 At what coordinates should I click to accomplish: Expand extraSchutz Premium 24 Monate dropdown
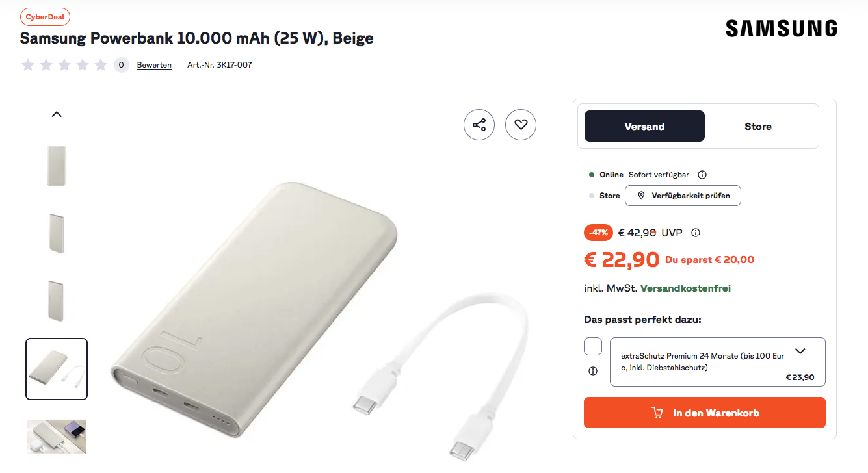(800, 351)
